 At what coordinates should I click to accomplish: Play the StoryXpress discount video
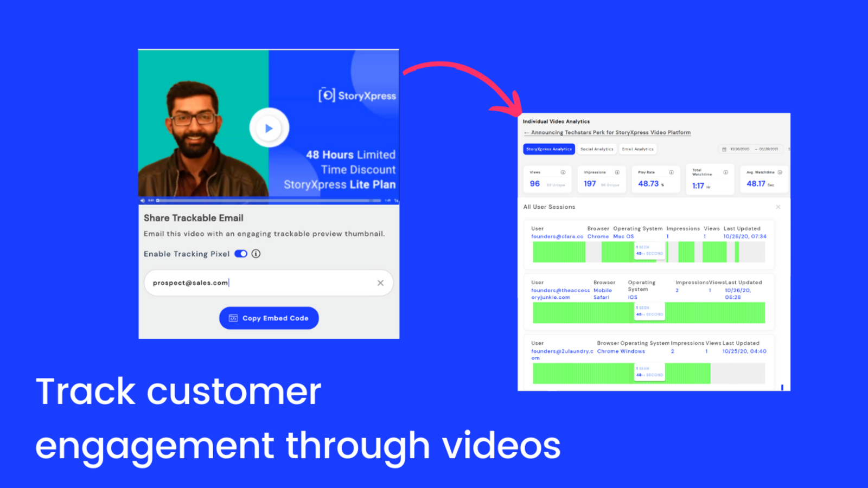(x=269, y=129)
